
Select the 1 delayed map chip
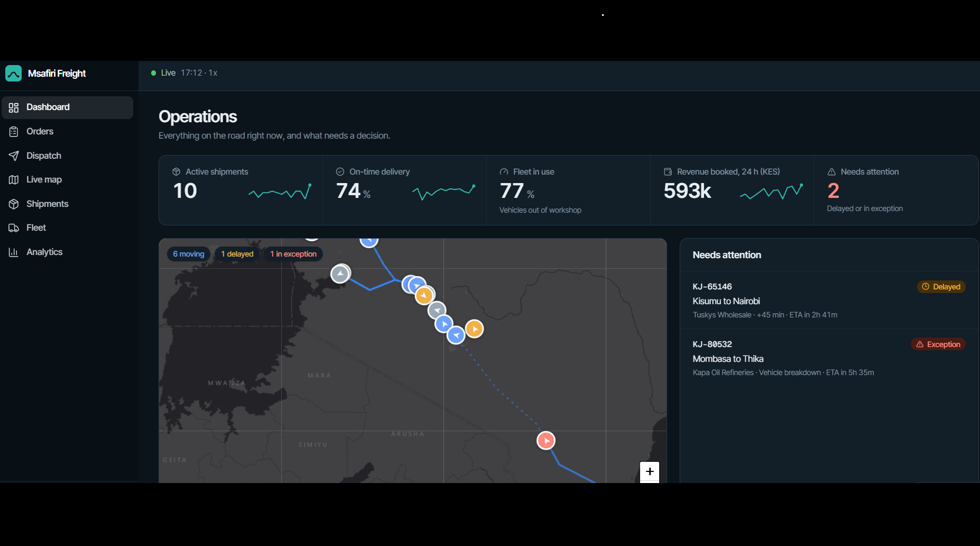click(237, 254)
